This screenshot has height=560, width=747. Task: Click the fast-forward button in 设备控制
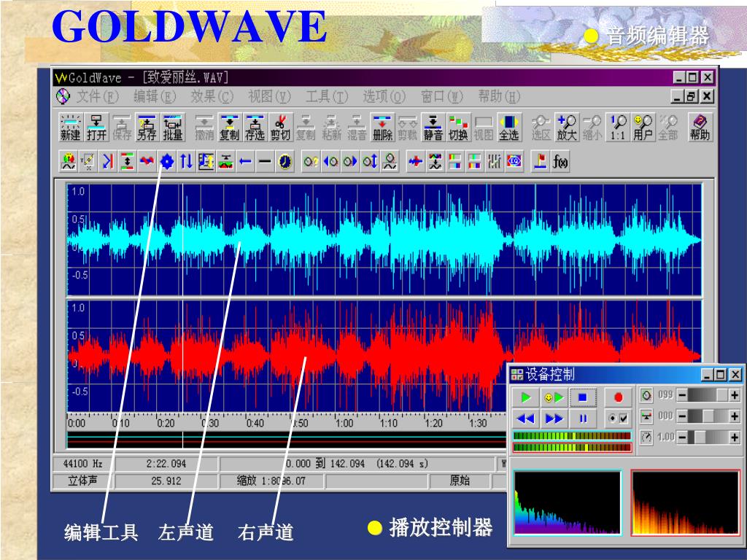(554, 419)
